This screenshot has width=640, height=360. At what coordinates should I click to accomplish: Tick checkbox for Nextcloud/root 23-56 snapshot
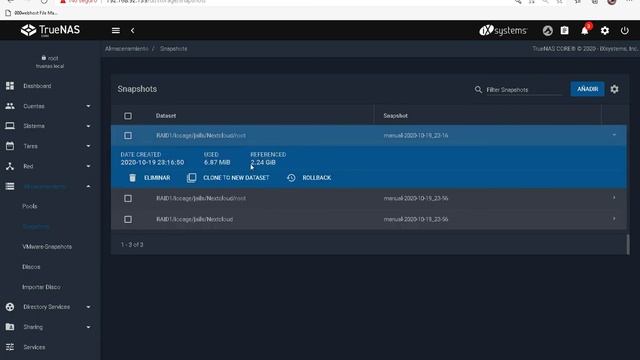[x=128, y=198]
